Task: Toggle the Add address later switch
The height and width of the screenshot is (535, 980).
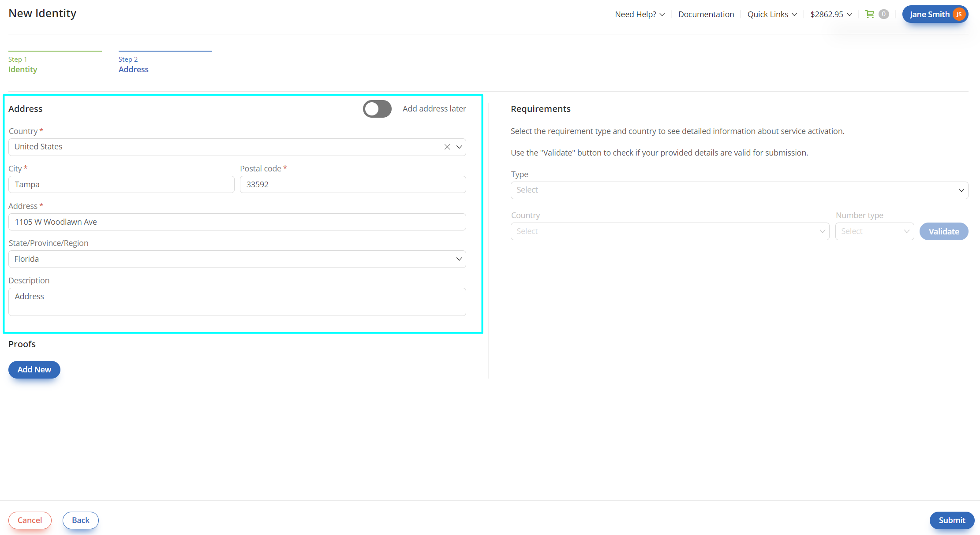Action: click(x=377, y=109)
